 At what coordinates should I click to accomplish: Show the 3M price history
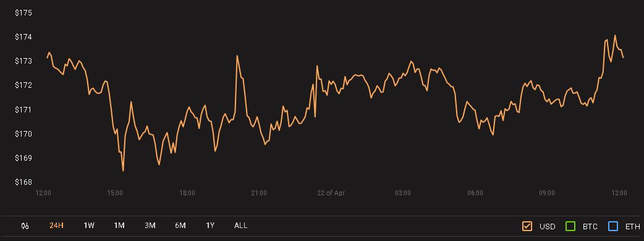[x=150, y=226]
